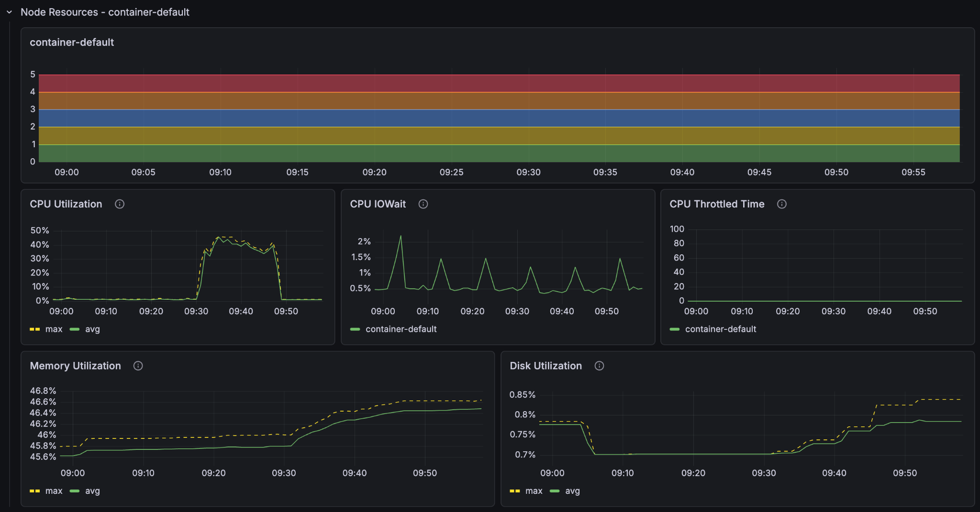
Task: Open the CPU Utilization panel title menu
Action: pyautogui.click(x=66, y=204)
